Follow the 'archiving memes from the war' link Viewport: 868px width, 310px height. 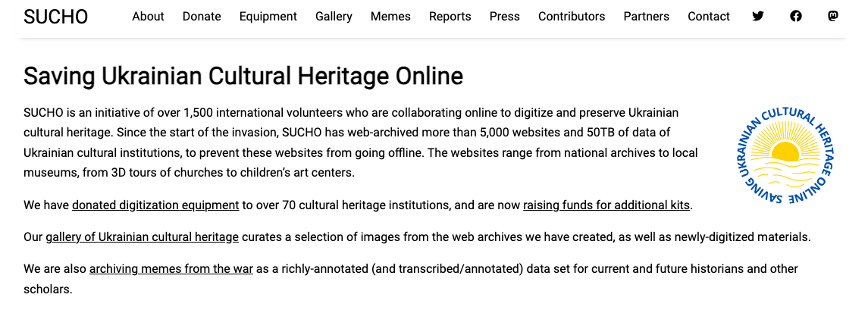[171, 269]
